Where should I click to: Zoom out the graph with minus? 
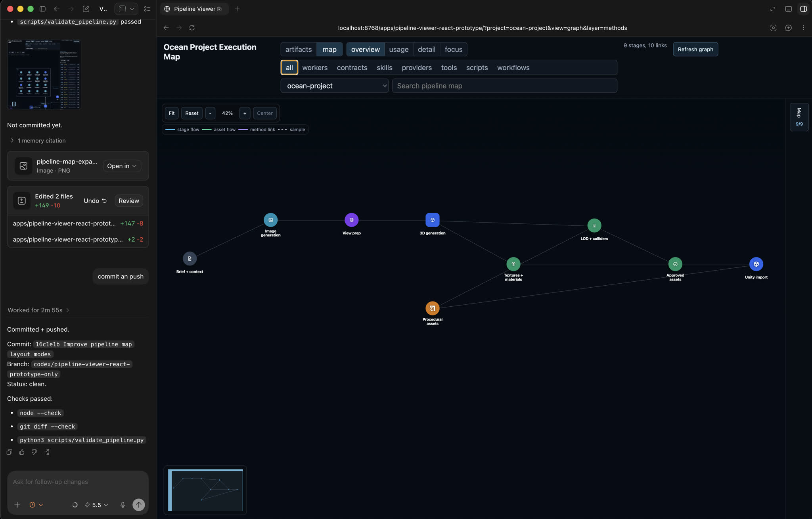click(x=210, y=113)
